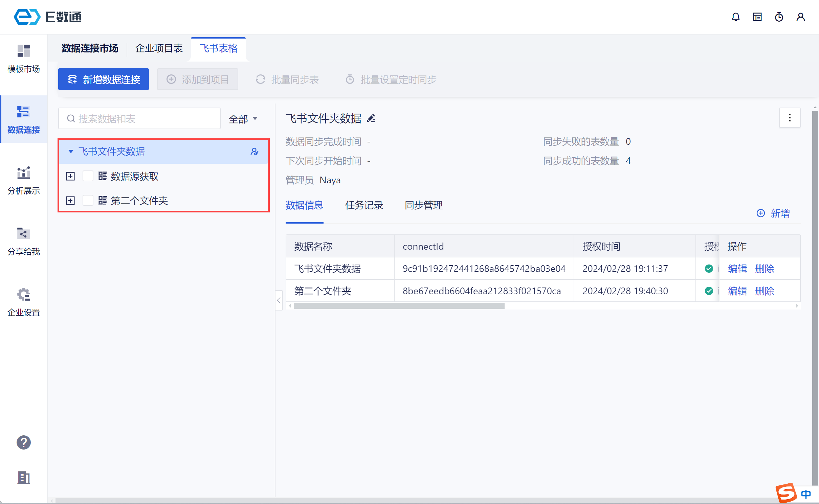Open the user profile icon
819x504 pixels.
pos(800,17)
